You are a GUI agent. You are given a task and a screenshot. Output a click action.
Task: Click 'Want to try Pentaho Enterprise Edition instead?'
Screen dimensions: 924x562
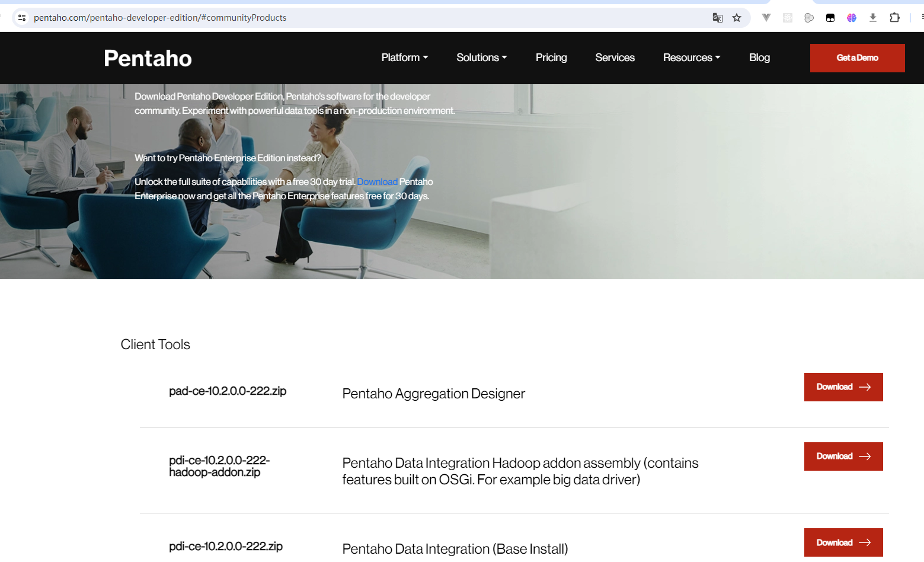(228, 158)
